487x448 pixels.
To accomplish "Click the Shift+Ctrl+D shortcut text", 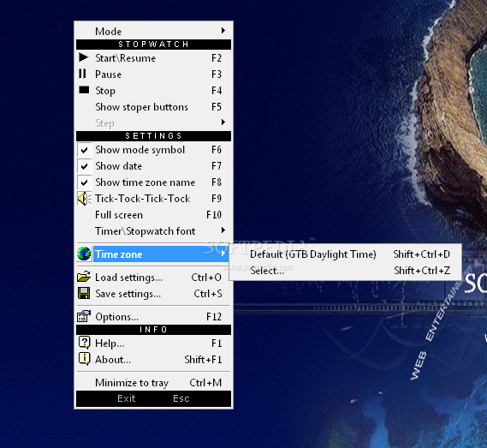I will tap(421, 254).
